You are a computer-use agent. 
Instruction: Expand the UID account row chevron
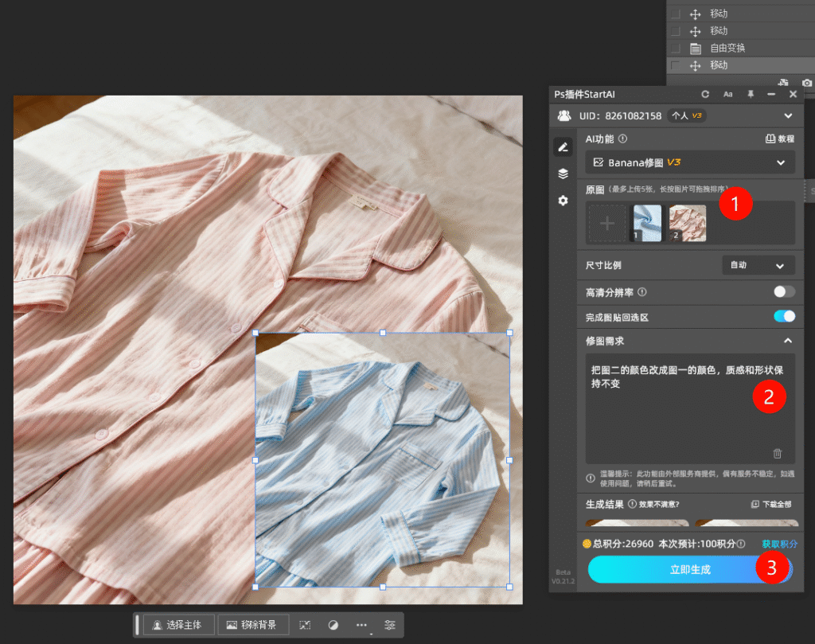click(789, 115)
